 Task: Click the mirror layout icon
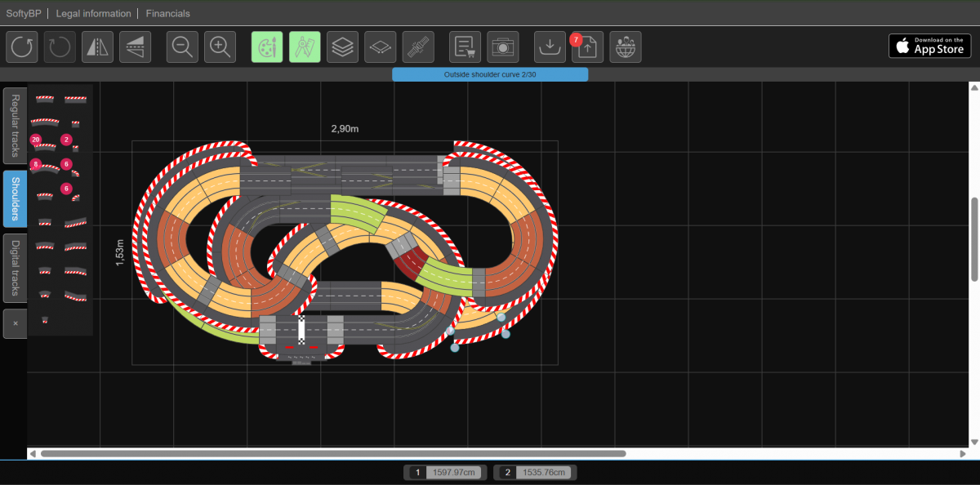click(x=97, y=47)
